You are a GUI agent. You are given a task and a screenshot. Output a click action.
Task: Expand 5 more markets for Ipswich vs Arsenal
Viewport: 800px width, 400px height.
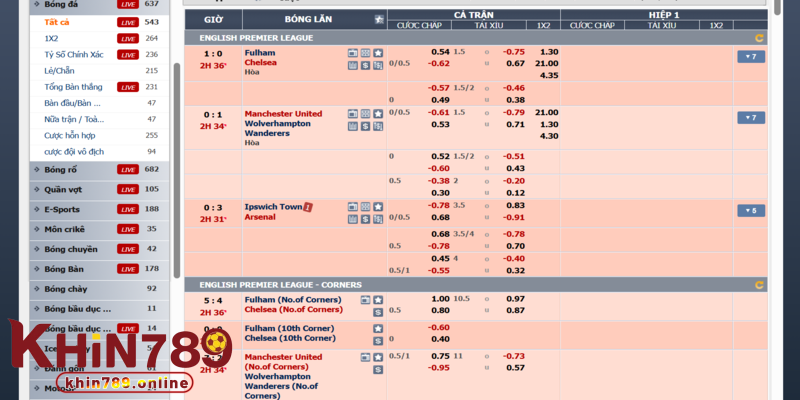tap(751, 211)
